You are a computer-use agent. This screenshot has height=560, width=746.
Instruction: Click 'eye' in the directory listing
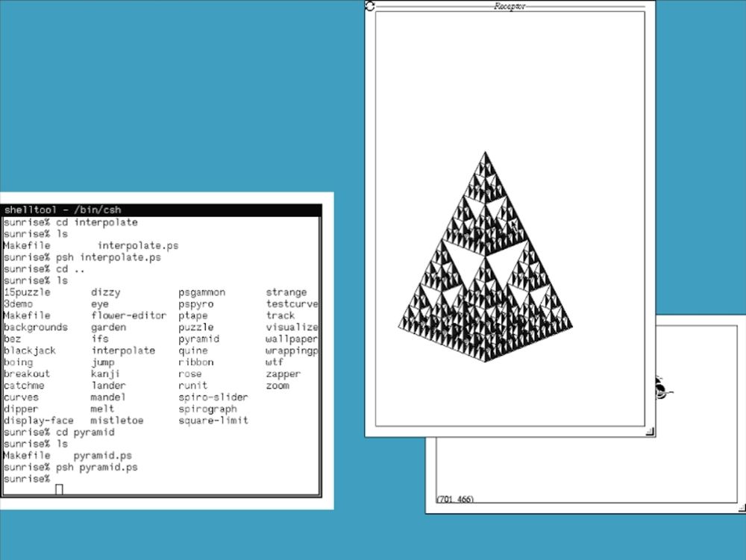click(100, 303)
